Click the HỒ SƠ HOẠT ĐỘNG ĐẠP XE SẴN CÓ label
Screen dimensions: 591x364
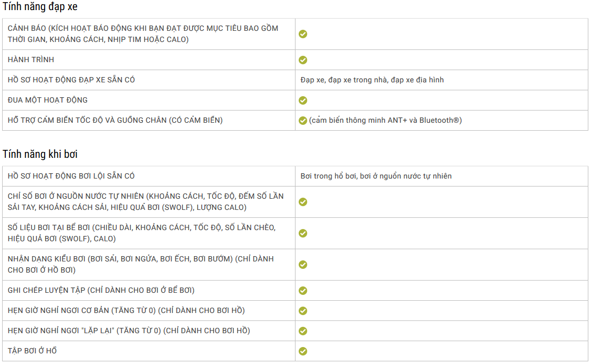[x=71, y=80]
